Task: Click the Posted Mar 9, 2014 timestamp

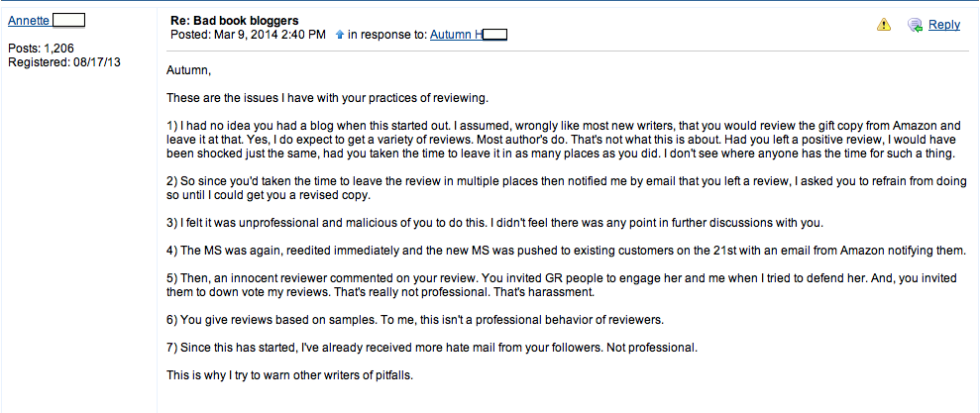Action: [248, 35]
